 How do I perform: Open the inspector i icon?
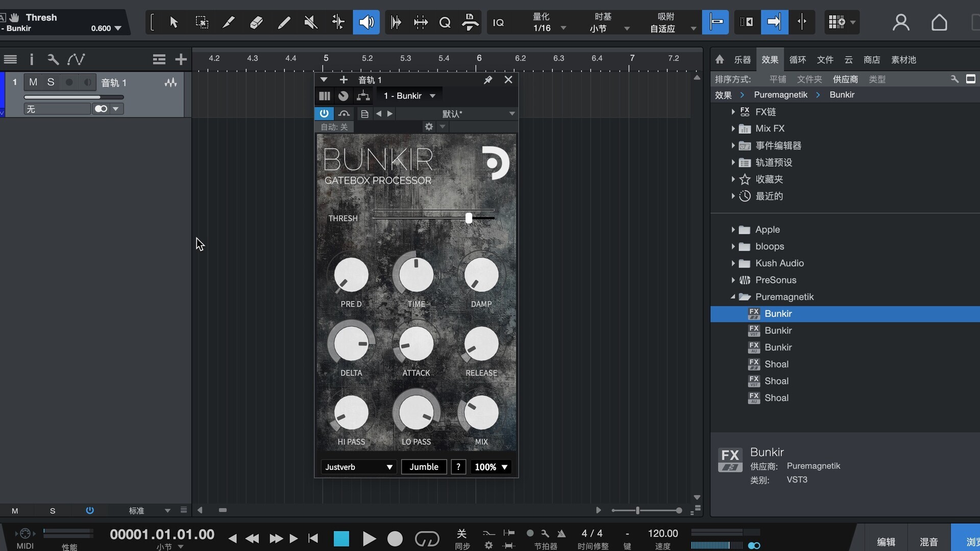pyautogui.click(x=32, y=59)
